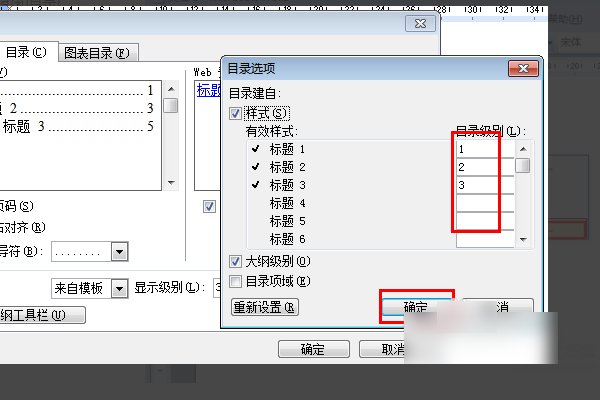Image resolution: width=600 pixels, height=400 pixels.
Task: Open the 来自模板 format dropdown
Action: coord(120,288)
